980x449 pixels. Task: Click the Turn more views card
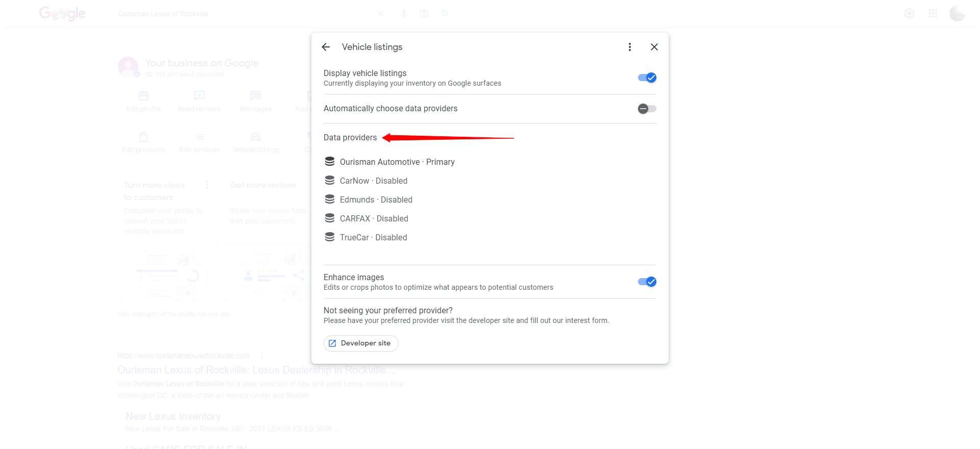[x=168, y=238]
